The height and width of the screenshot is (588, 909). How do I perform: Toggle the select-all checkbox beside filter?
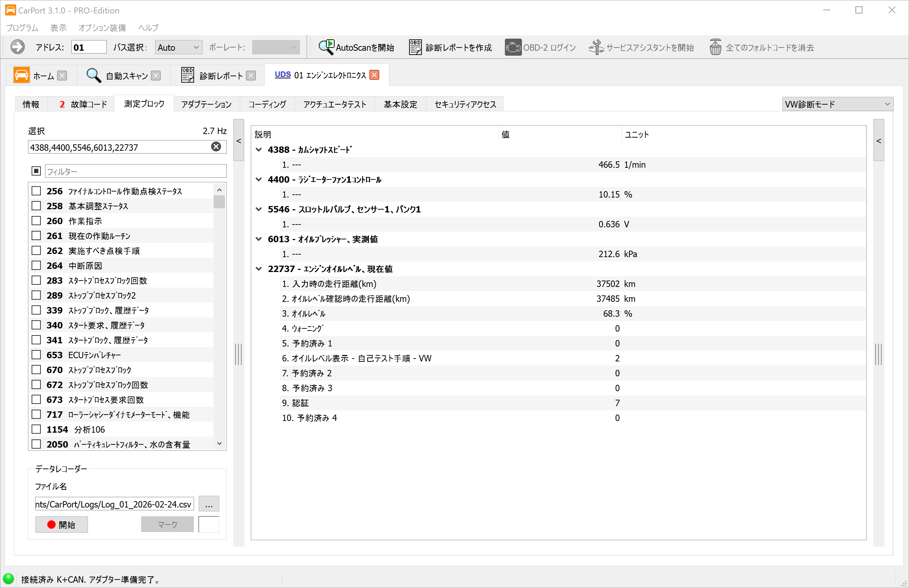(36, 171)
